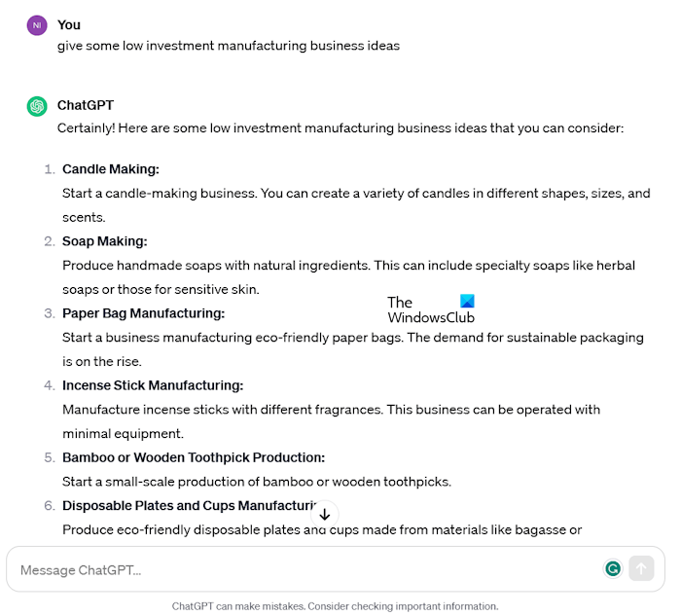Click the green ChatGPT logo icon
Viewport: 681px width, 616px height.
[37, 106]
